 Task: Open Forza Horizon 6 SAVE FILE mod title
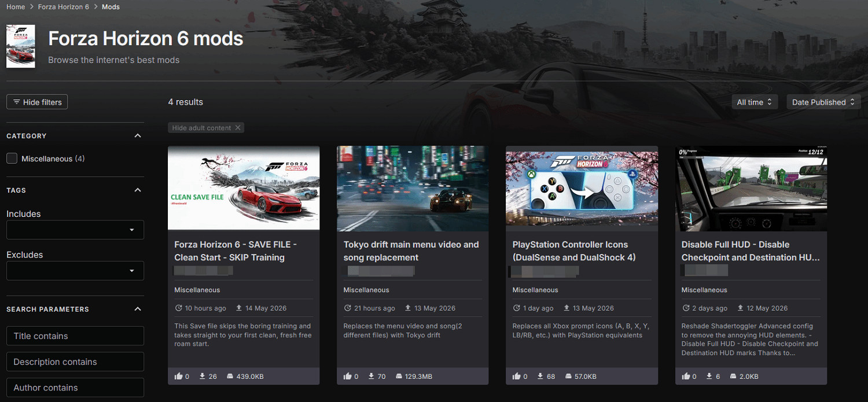pyautogui.click(x=236, y=251)
